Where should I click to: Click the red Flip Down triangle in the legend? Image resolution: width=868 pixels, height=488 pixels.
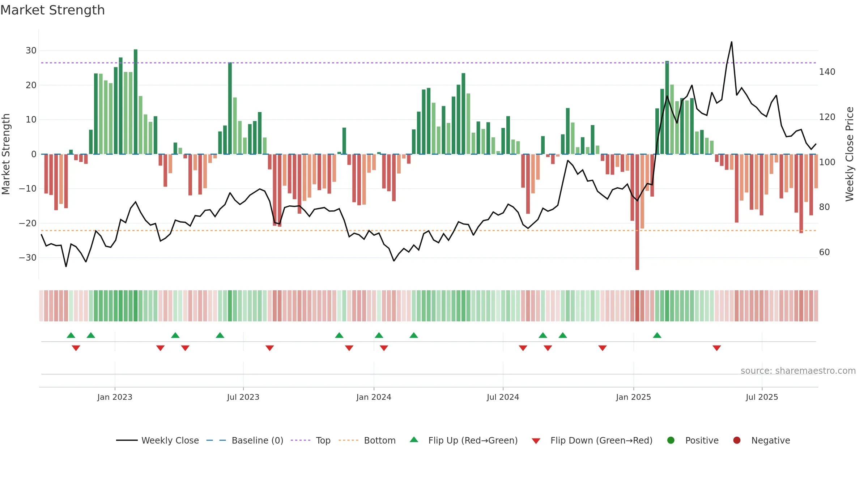[x=536, y=441]
